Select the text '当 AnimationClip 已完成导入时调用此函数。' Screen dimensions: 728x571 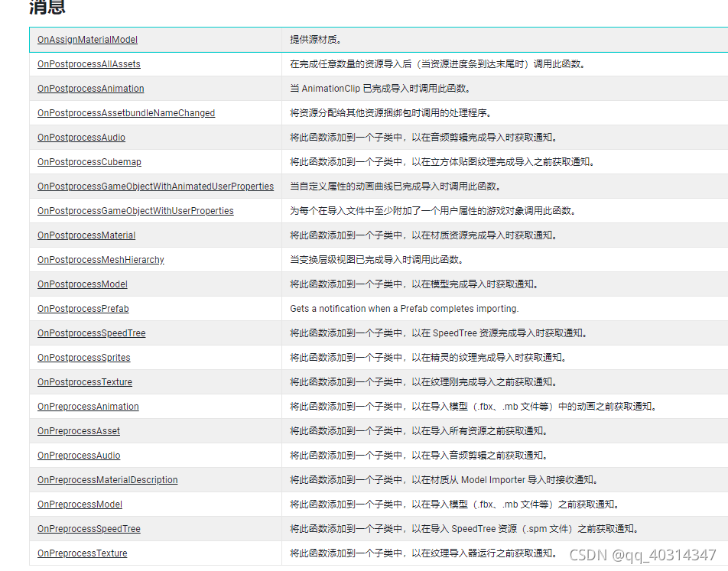tap(382, 88)
